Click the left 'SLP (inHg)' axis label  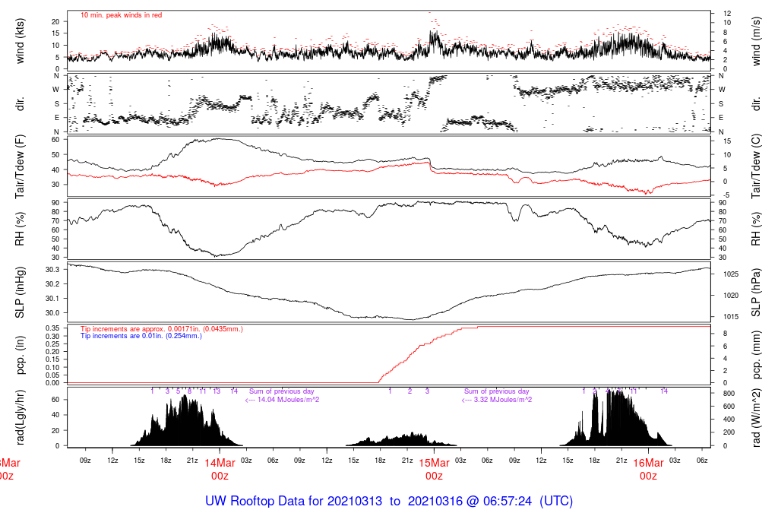click(x=20, y=293)
